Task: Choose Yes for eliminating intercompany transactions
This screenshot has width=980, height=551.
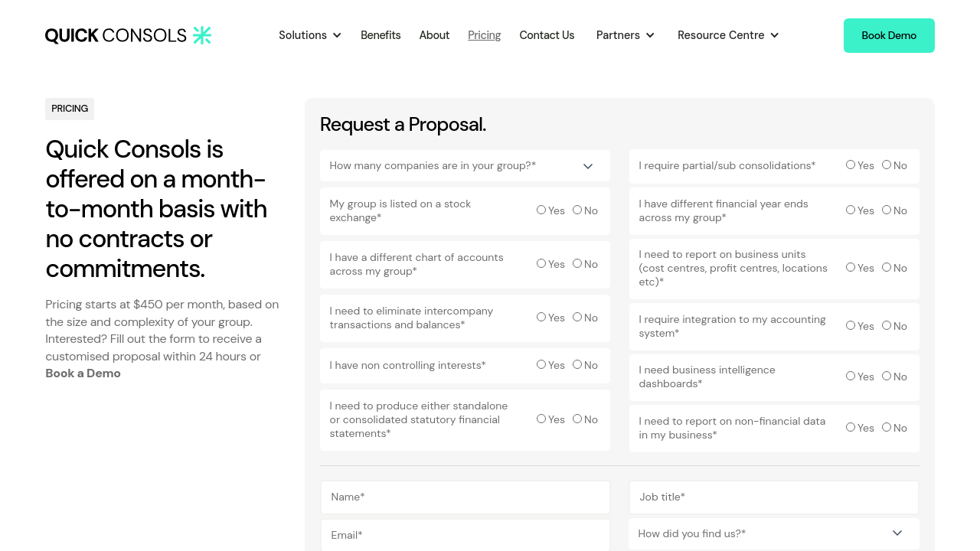Action: click(541, 317)
